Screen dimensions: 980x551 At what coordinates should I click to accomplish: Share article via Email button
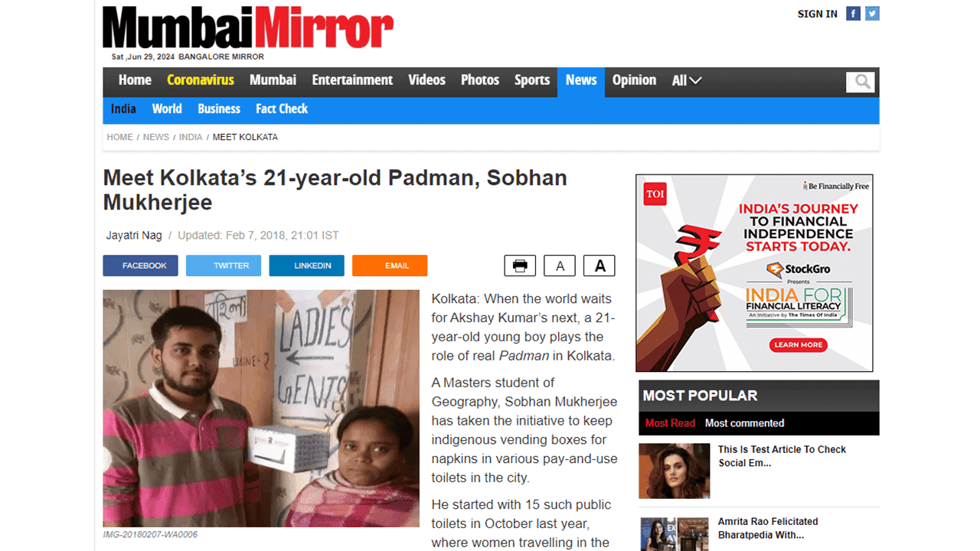390,266
